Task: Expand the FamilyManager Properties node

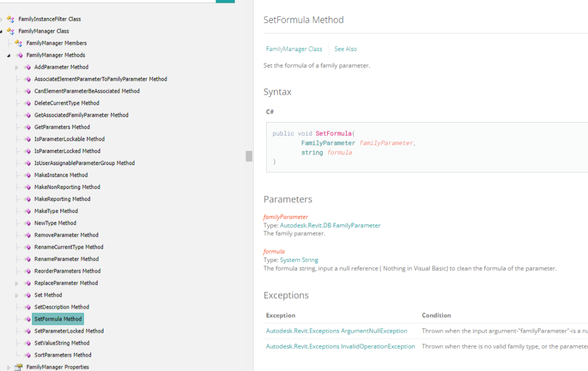Action: coord(9,367)
